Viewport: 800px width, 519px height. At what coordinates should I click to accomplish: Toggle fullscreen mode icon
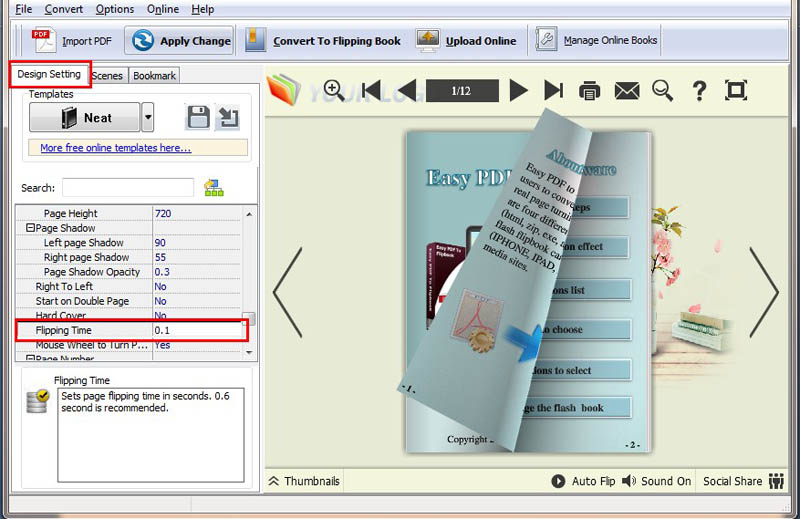736,90
